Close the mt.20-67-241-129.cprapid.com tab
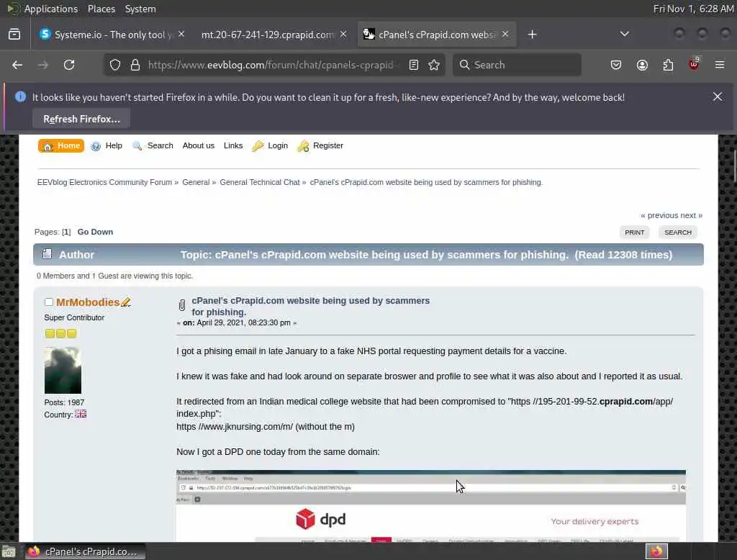Image resolution: width=737 pixels, height=560 pixels. (343, 35)
